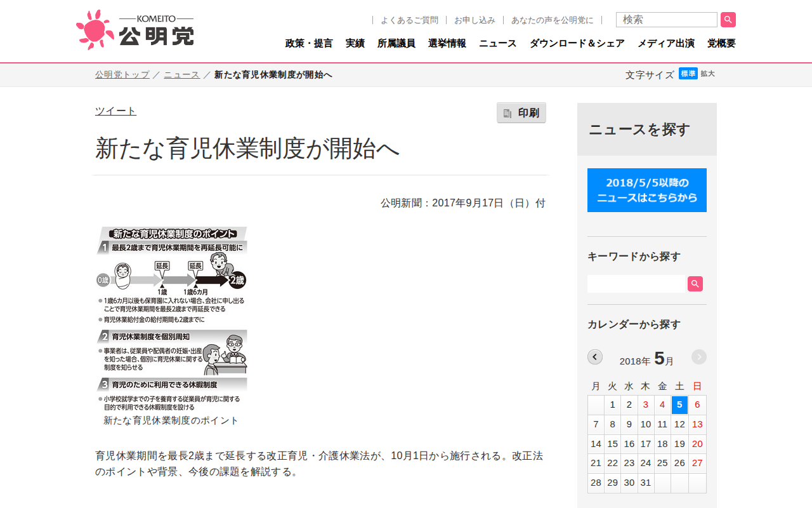Screen dimensions: 812x508
Task: Select 拡大 text size
Action: coord(707,74)
